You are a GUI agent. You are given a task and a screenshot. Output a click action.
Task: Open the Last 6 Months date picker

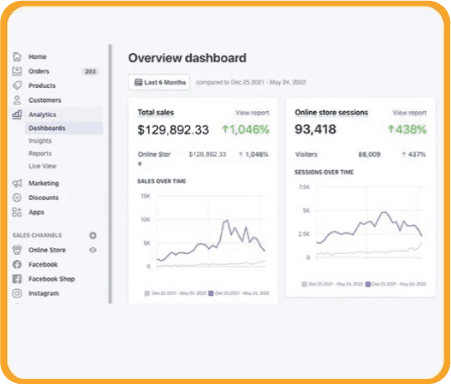tap(160, 82)
